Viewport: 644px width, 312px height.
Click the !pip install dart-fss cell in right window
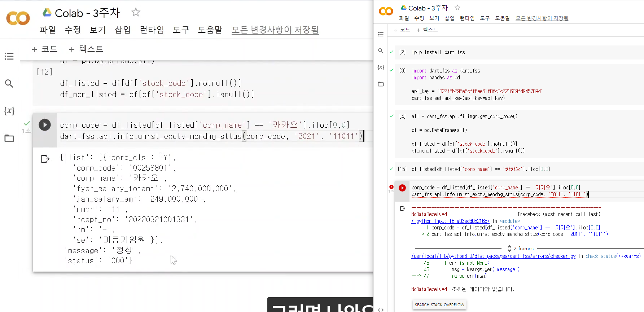pos(520,52)
